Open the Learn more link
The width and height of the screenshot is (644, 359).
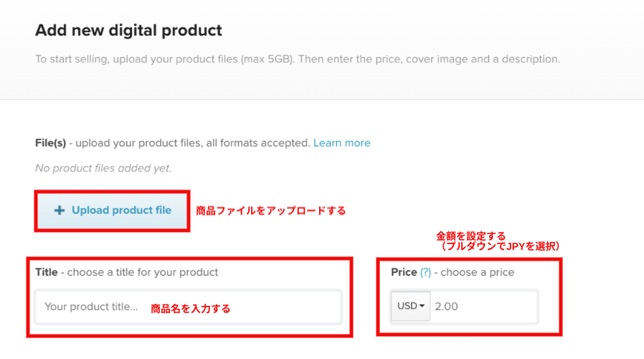pos(341,143)
